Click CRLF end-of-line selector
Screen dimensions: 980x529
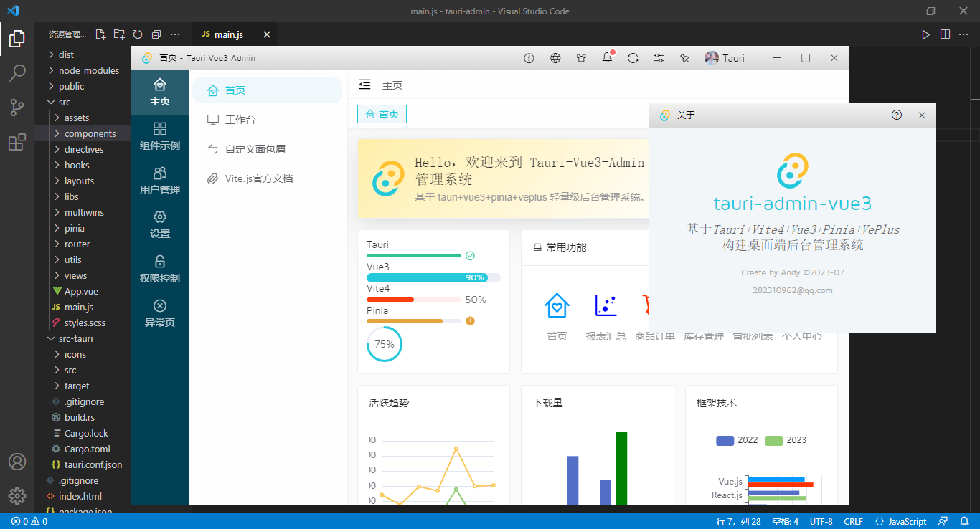tap(854, 521)
